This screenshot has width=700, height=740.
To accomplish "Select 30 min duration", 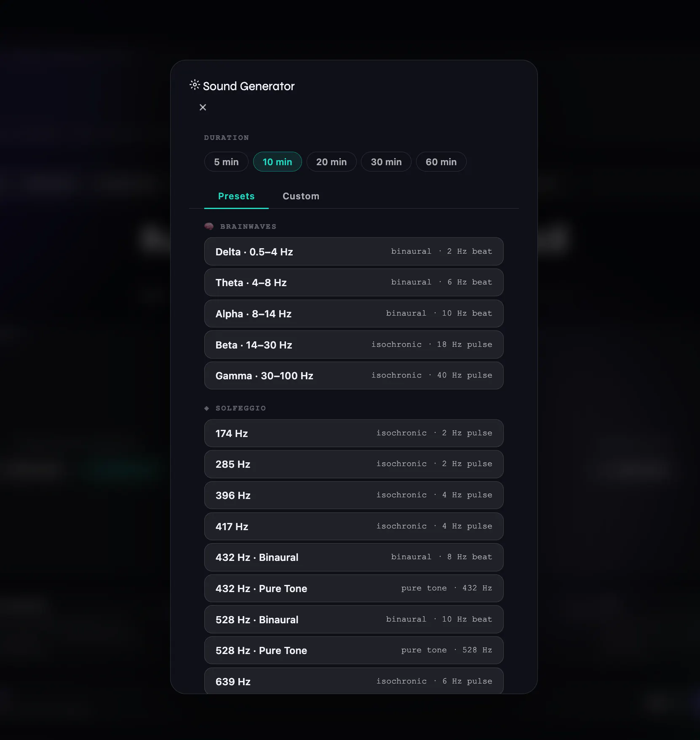I will click(x=386, y=162).
